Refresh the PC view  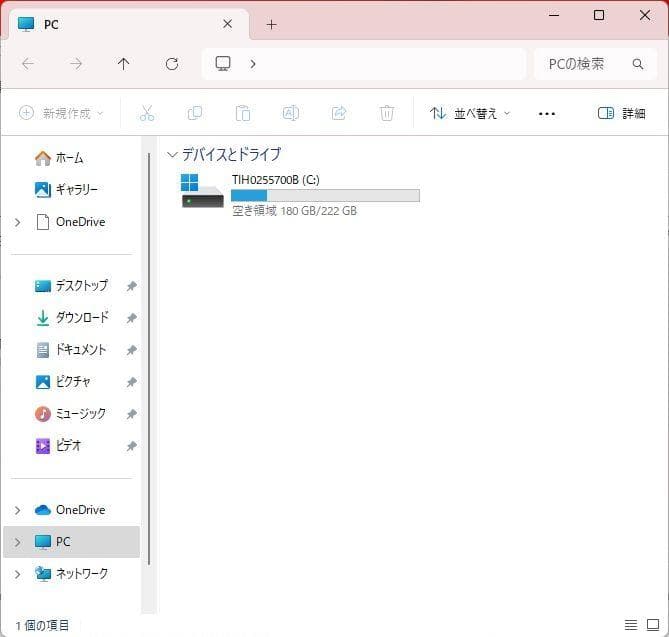point(172,64)
